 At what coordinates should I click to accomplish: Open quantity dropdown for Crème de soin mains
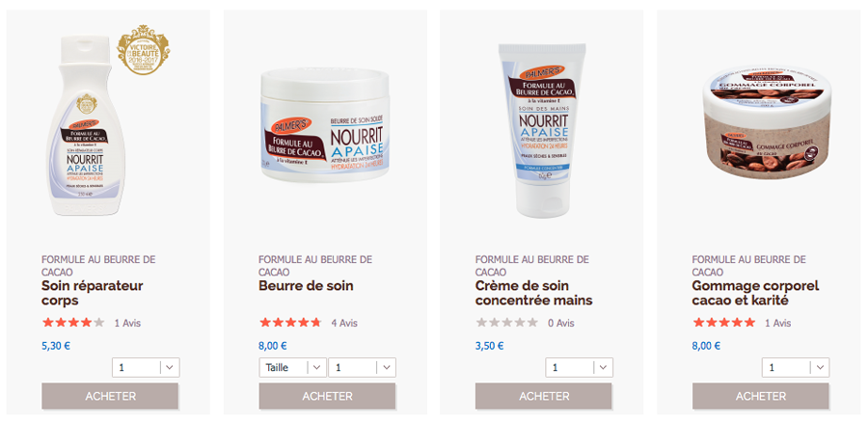pos(579,367)
